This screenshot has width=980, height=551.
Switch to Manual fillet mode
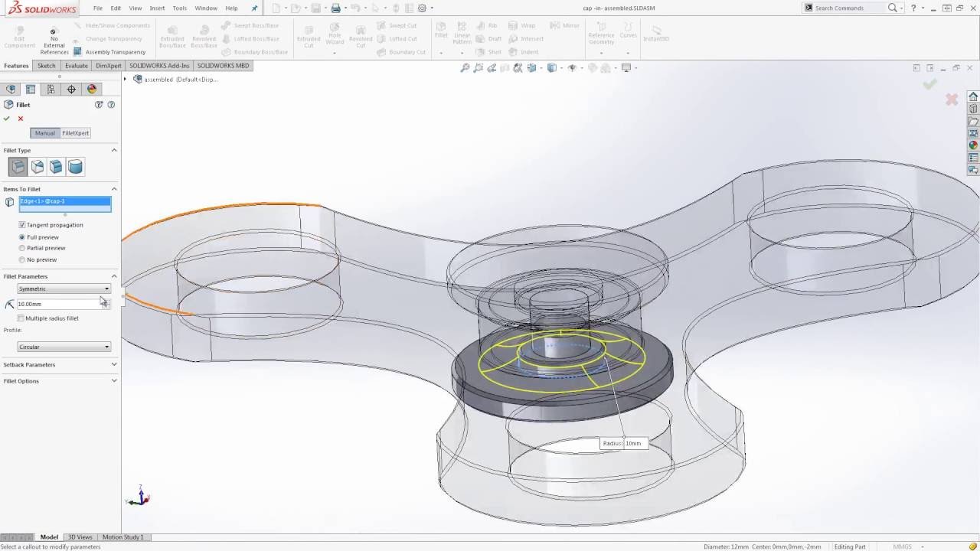(44, 133)
